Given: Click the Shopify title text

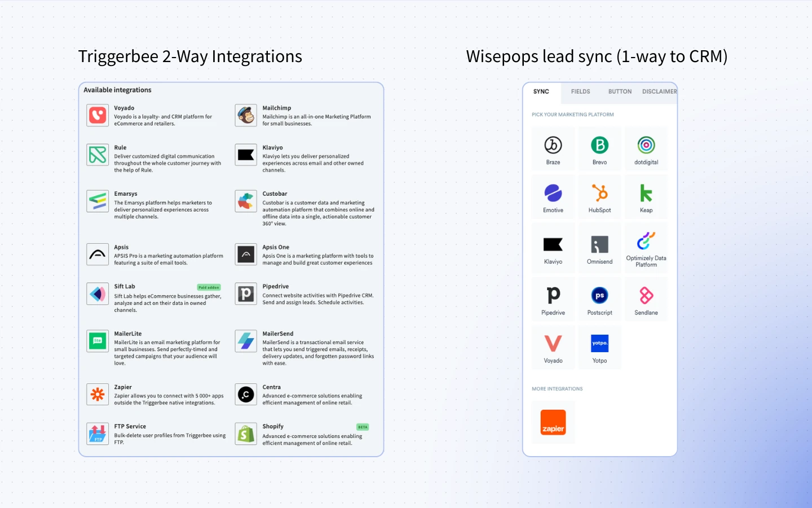Looking at the screenshot, I should (273, 426).
